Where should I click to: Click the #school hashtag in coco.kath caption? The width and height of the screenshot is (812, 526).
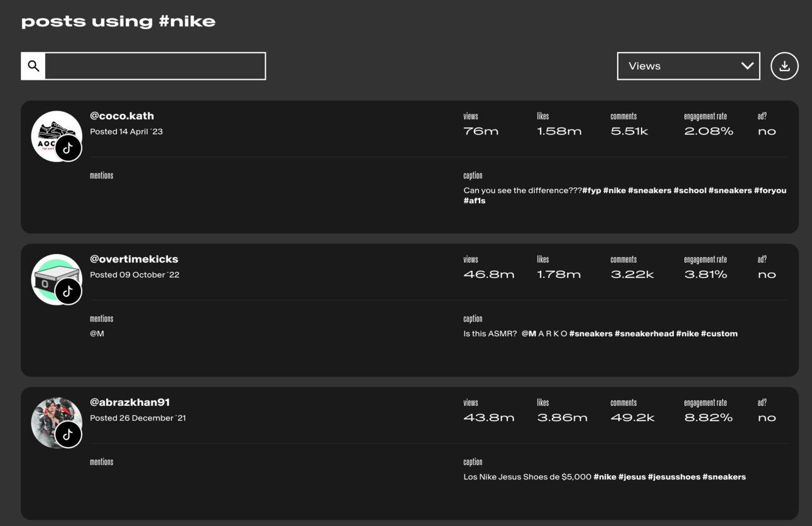click(x=690, y=190)
